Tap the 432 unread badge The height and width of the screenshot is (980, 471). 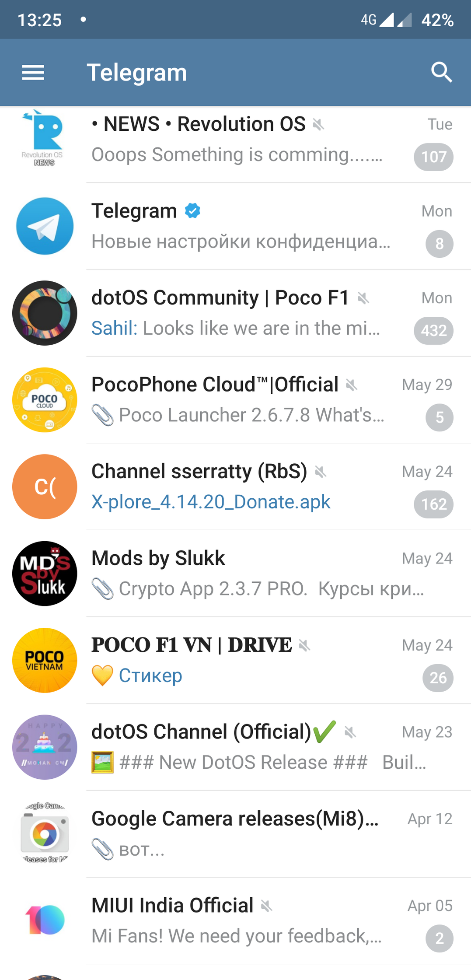(433, 330)
